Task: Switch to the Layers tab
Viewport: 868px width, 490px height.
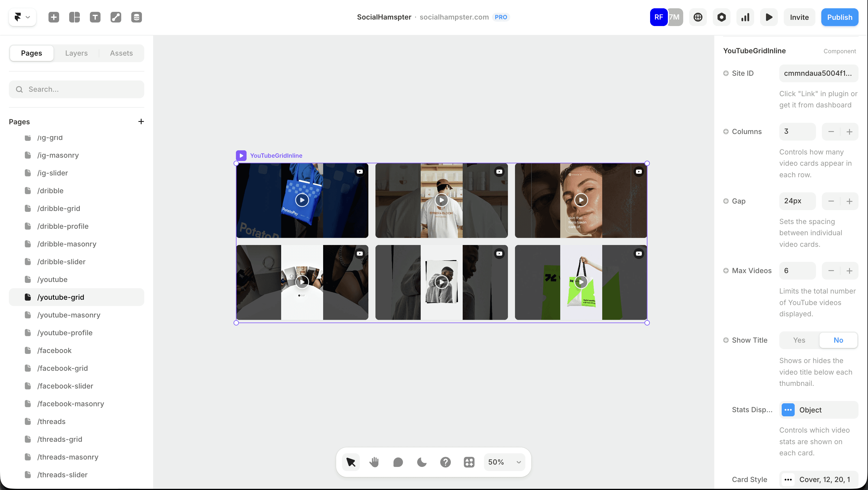Action: pos(76,53)
